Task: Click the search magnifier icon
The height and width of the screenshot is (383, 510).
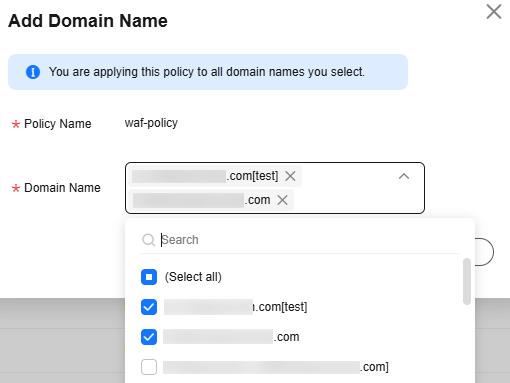Action: click(x=148, y=240)
